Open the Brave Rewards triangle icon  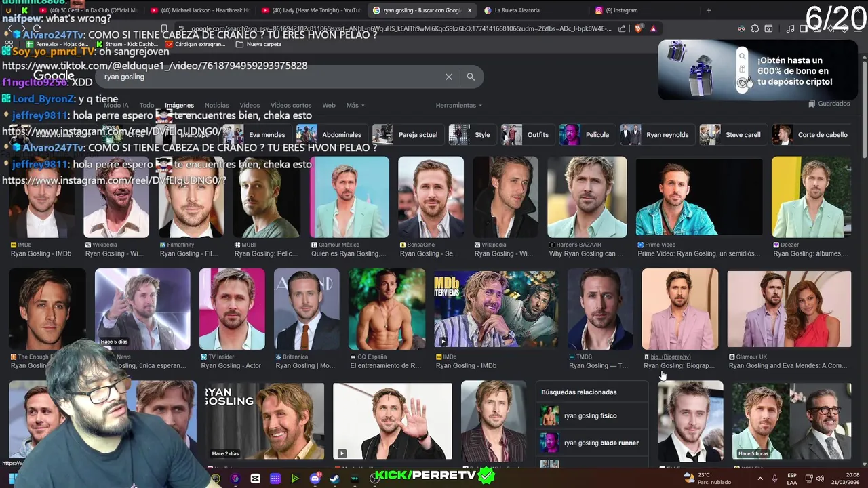tap(653, 28)
